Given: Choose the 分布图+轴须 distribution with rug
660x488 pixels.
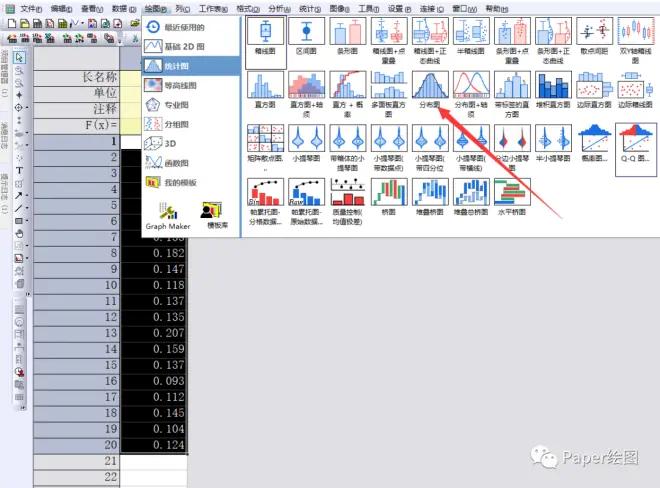Looking at the screenshot, I should point(471,95).
